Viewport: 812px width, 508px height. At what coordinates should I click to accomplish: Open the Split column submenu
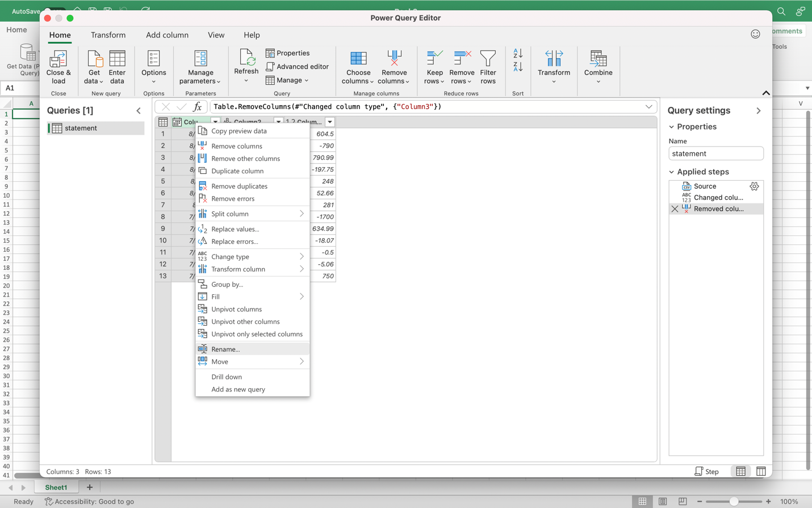click(253, 214)
